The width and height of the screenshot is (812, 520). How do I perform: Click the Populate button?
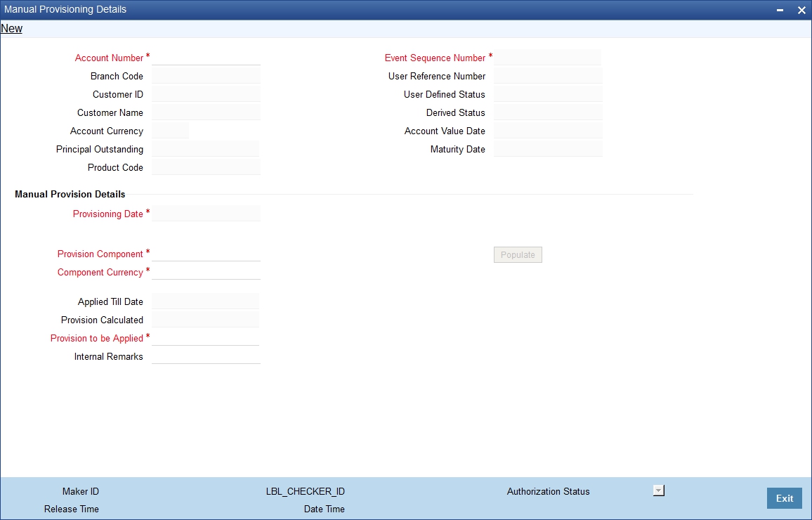(x=518, y=255)
